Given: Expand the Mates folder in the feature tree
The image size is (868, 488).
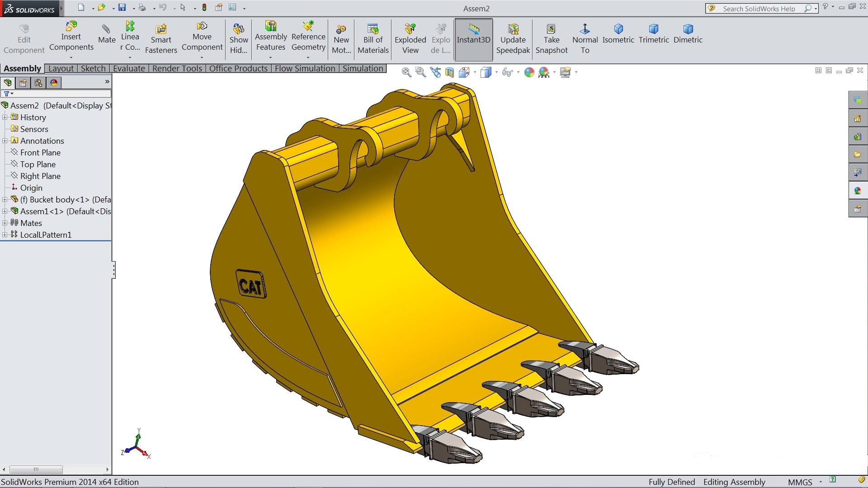Looking at the screenshot, I should 5,223.
